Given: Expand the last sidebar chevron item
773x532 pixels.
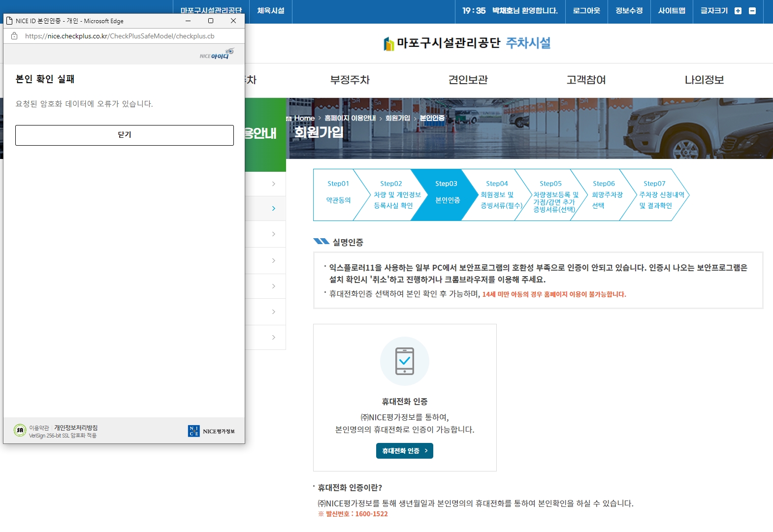Looking at the screenshot, I should tap(273, 338).
